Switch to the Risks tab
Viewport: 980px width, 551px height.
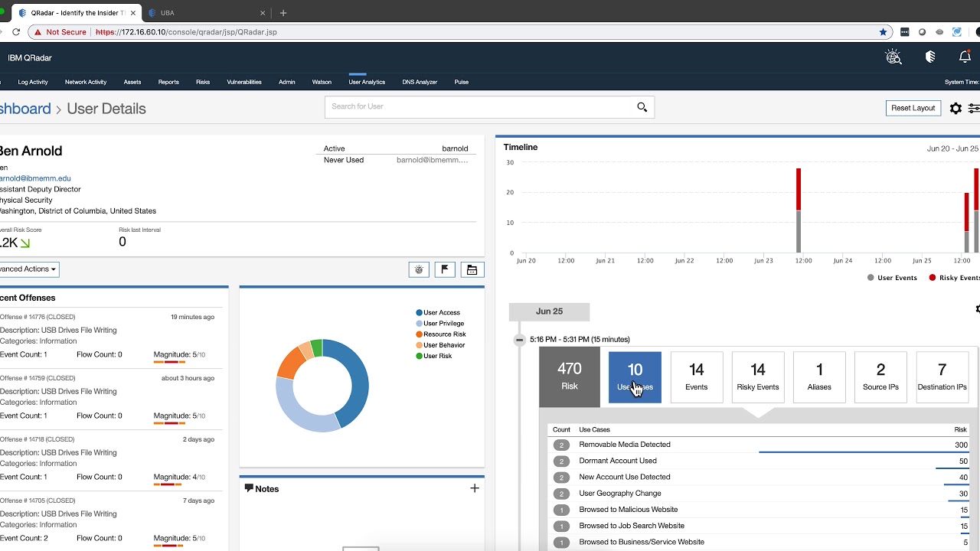[x=203, y=82]
